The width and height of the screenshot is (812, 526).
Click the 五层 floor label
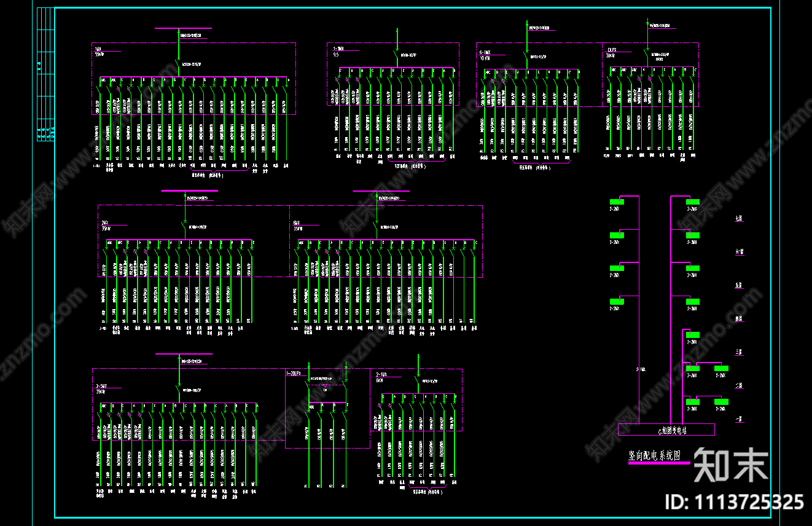point(739,285)
